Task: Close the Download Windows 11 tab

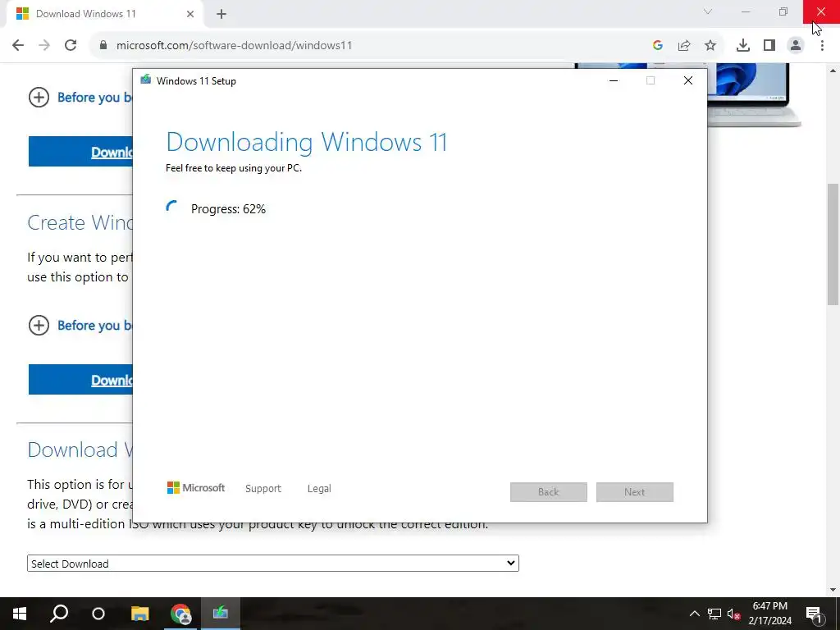Action: pyautogui.click(x=190, y=14)
